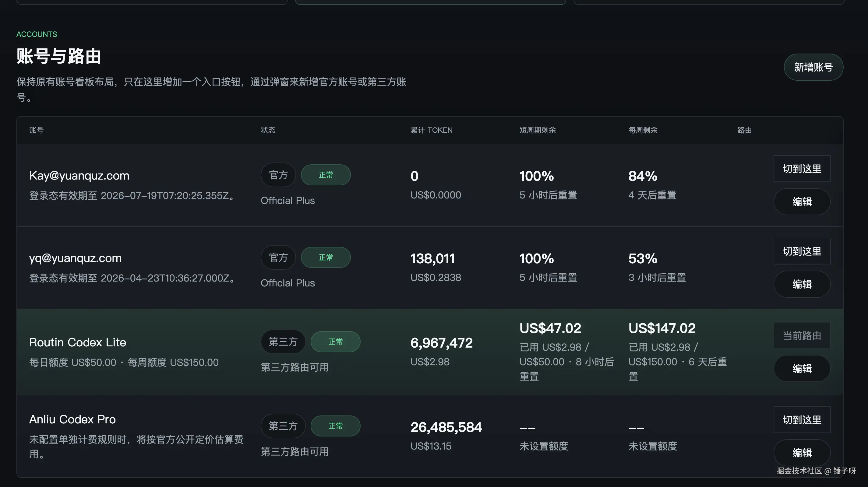The width and height of the screenshot is (868, 487).
Task: Edit the yq@yuanquz.com account
Action: point(802,284)
